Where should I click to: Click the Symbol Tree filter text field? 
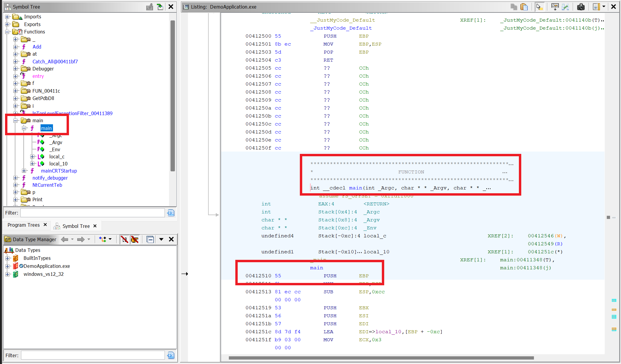(92, 213)
